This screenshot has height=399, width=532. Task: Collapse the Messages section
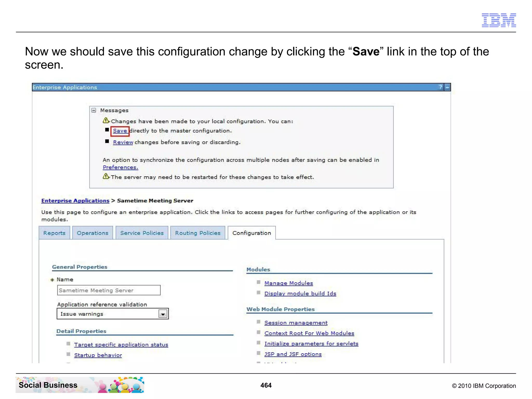[94, 110]
